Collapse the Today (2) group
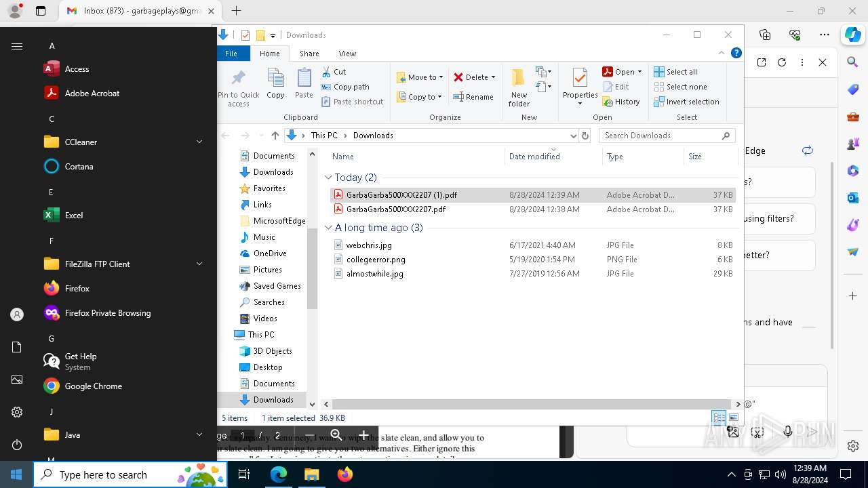The width and height of the screenshot is (868, 488). coord(329,178)
